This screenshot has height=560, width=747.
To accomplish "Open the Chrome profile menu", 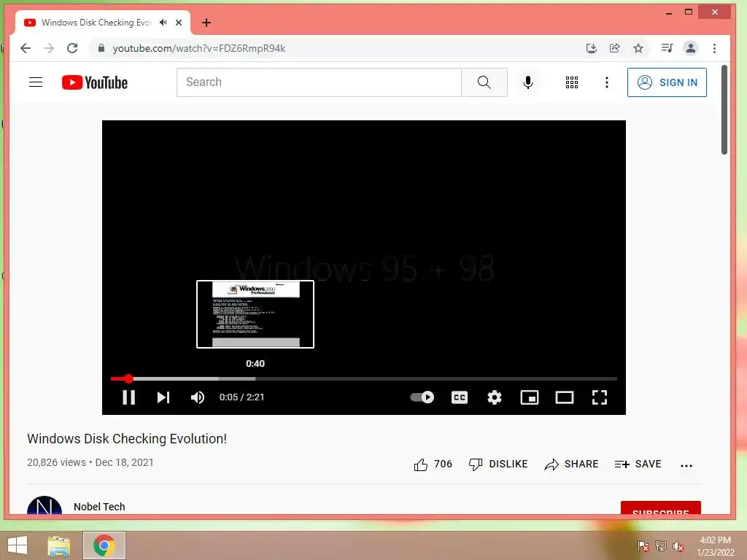I will pyautogui.click(x=690, y=48).
